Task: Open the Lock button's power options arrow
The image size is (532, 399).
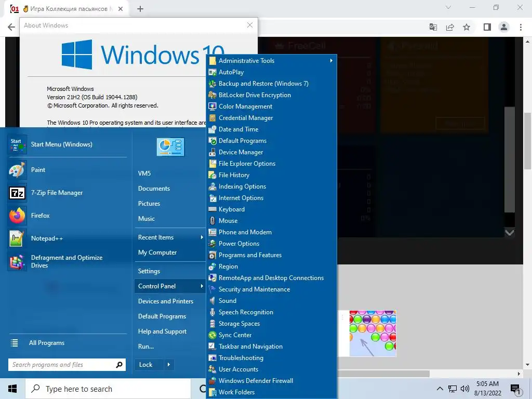Action: pyautogui.click(x=169, y=365)
